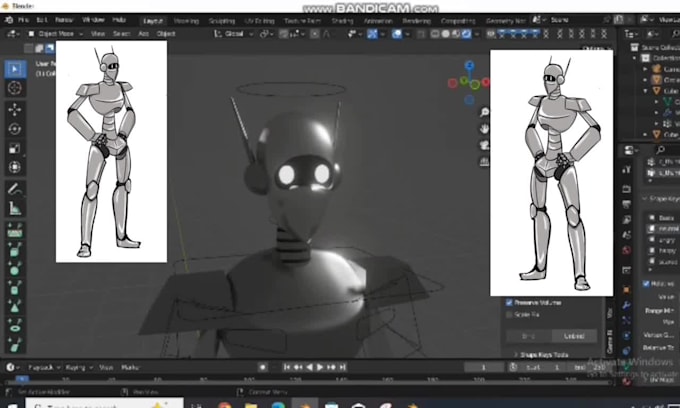Screen dimensions: 680x408
Task: Open Chrome from the Windows taskbar
Action: (224, 404)
